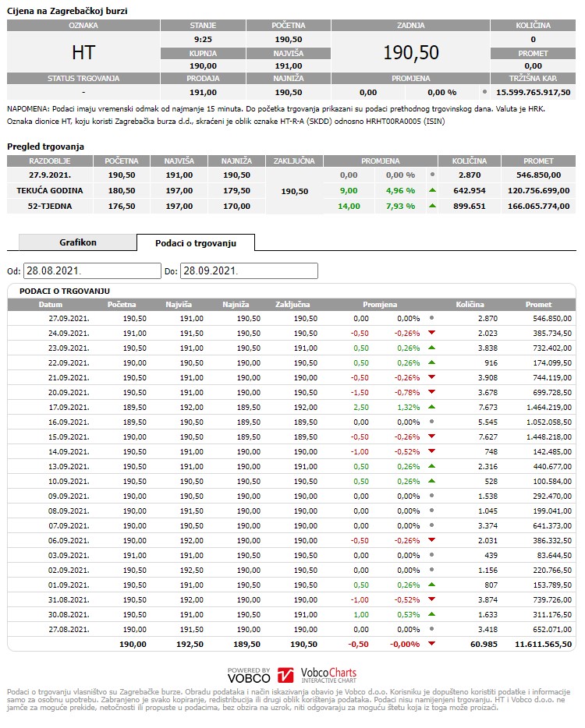
Task: Click red down arrow for 06.09.2021. row
Action: [x=431, y=540]
